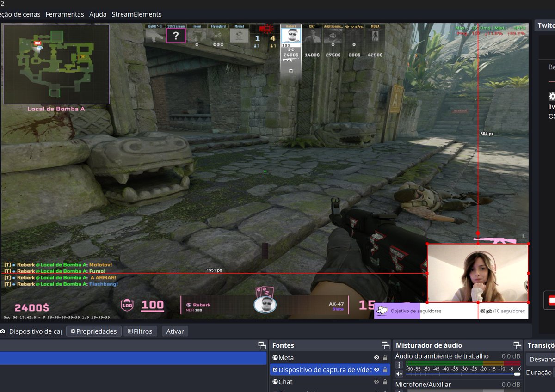Click the globe icon of the Meta source
The height and width of the screenshot is (392, 555).
point(275,358)
